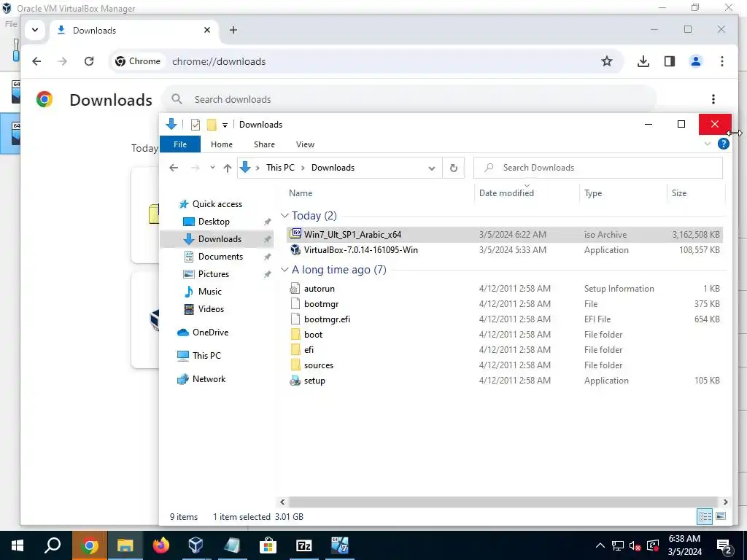Open Chrome three-dot main menu
The width and height of the screenshot is (747, 560).
[x=721, y=61]
